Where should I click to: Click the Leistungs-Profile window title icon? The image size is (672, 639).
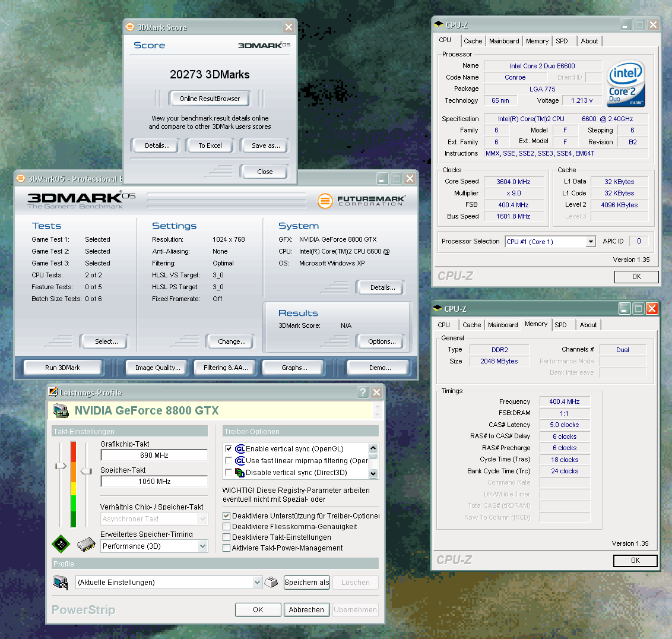click(53, 392)
